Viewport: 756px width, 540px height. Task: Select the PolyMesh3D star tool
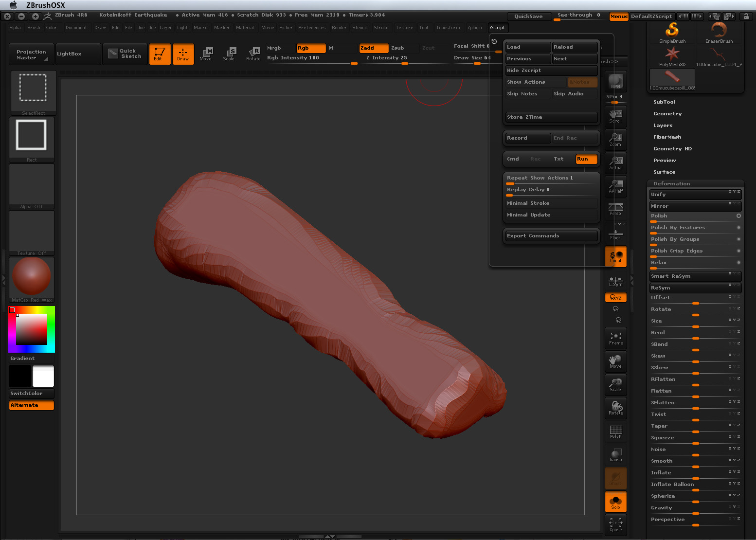coord(672,56)
